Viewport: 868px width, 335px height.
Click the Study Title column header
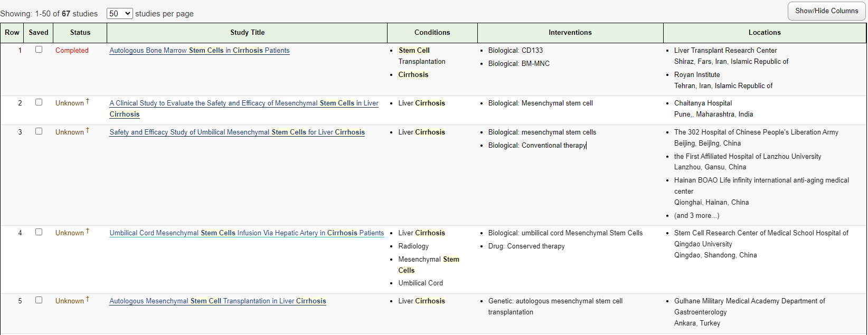tap(247, 33)
